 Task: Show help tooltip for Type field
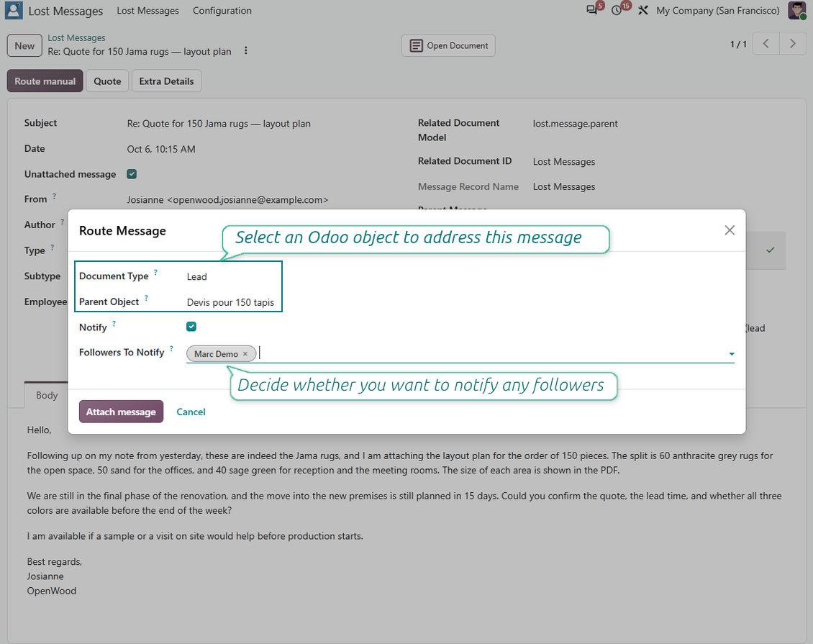52,247
